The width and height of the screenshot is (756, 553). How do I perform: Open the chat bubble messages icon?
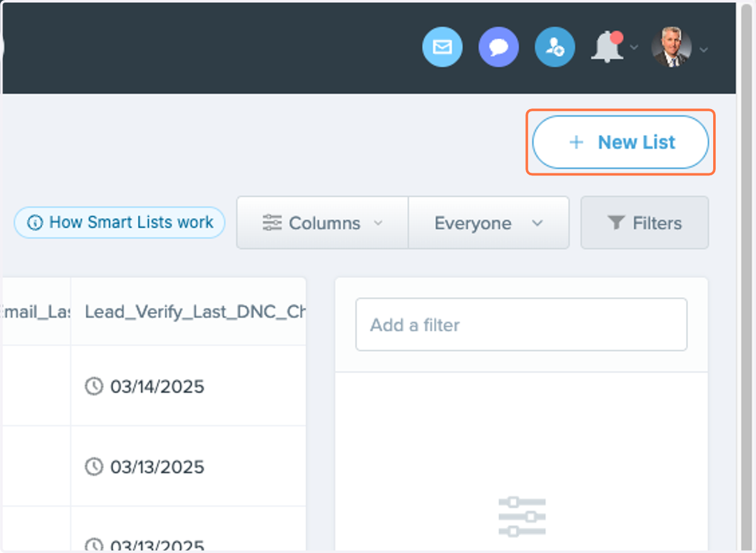[x=498, y=47]
